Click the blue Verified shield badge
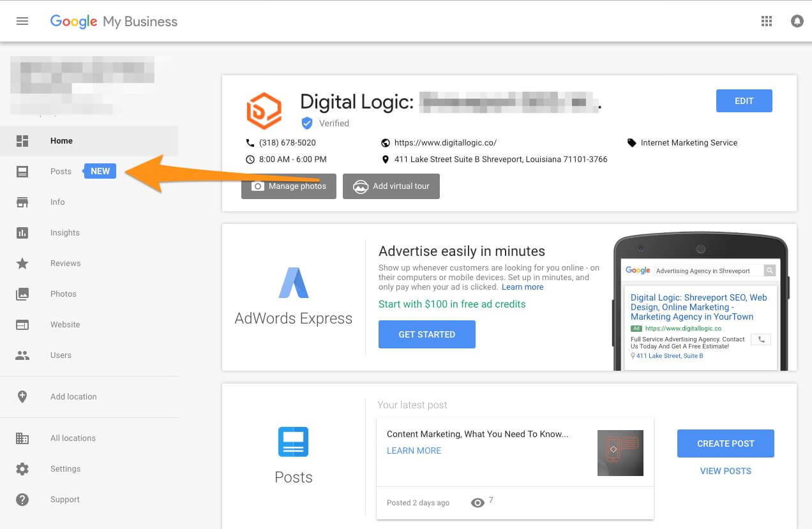Screen dimensions: 812x529 pyautogui.click(x=307, y=123)
